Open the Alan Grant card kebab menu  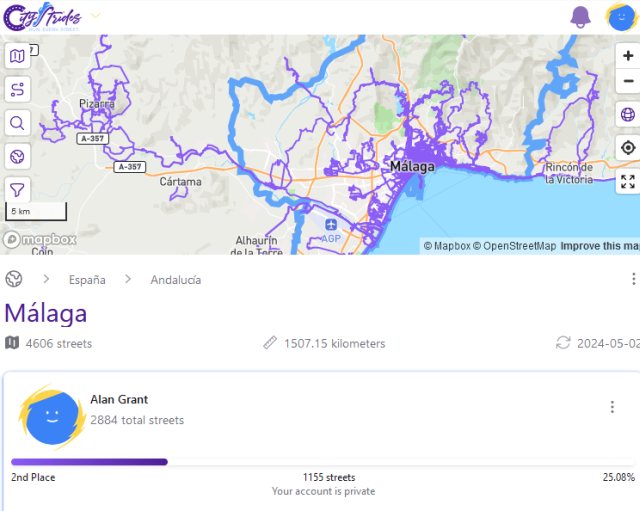[x=612, y=407]
